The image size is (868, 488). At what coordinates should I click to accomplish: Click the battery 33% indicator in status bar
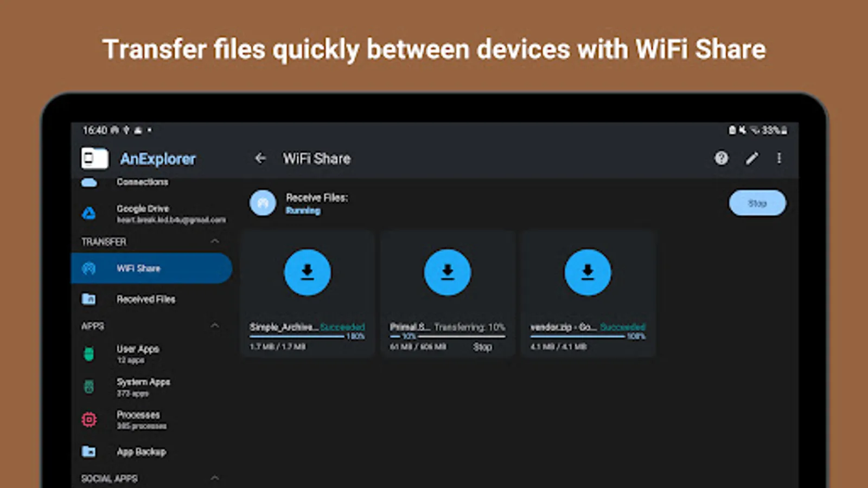point(774,130)
